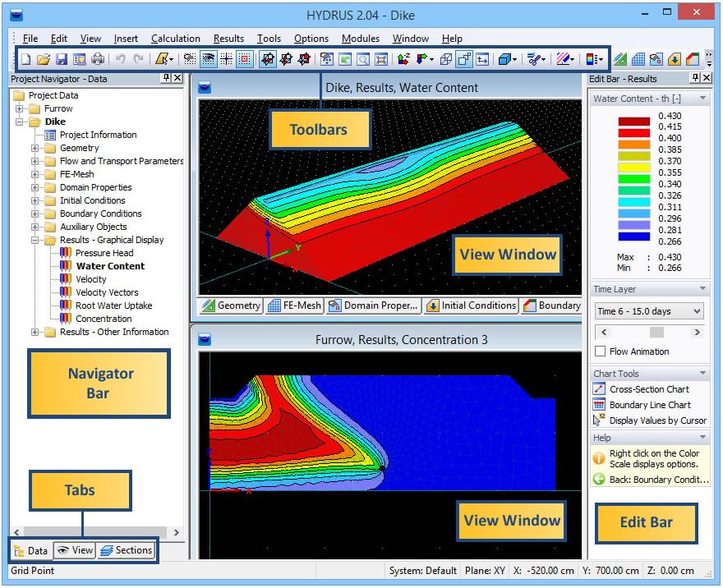Click the time layer slider thumb
This screenshot has width=723, height=588.
click(656, 332)
